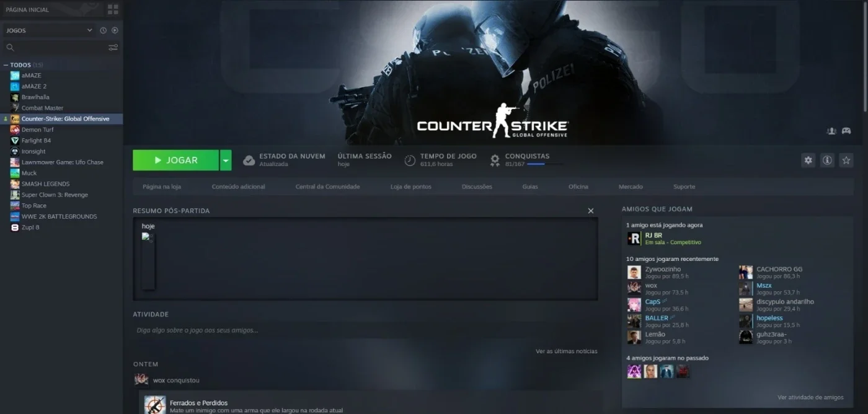Image resolution: width=868 pixels, height=414 pixels.
Task: Click the multiplayer friends icon on banner
Action: [x=831, y=131]
